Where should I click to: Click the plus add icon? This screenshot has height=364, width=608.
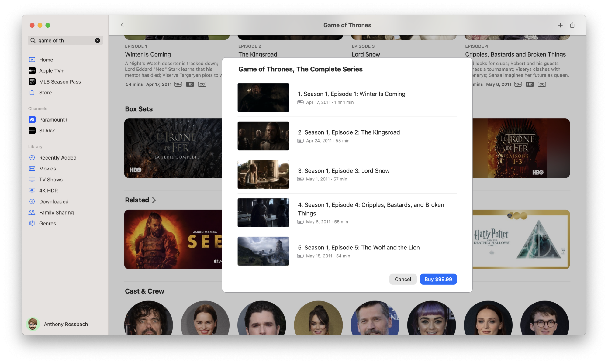click(x=560, y=25)
